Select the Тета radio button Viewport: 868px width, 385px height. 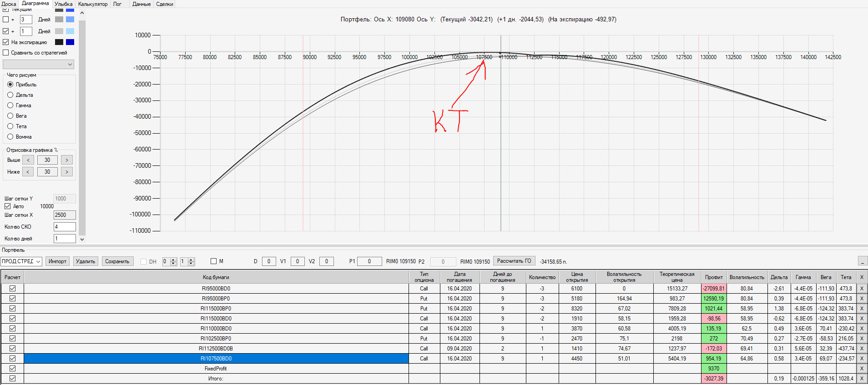[x=10, y=126]
